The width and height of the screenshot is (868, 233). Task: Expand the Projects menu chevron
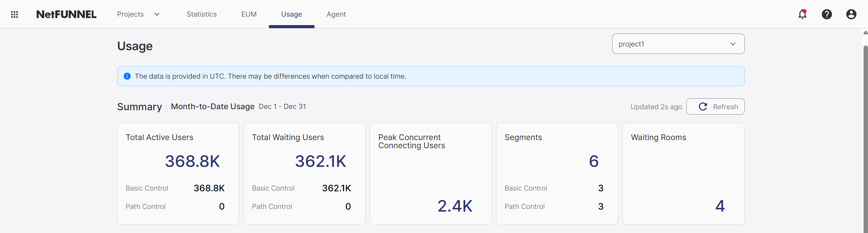pos(157,14)
